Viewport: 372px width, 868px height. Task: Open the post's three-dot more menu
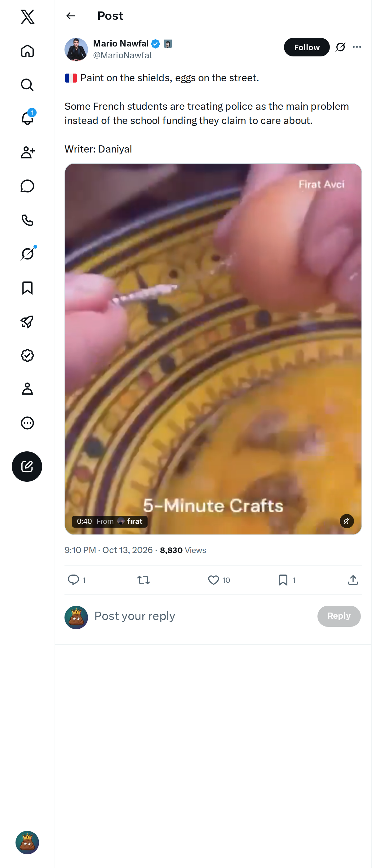[x=357, y=47]
